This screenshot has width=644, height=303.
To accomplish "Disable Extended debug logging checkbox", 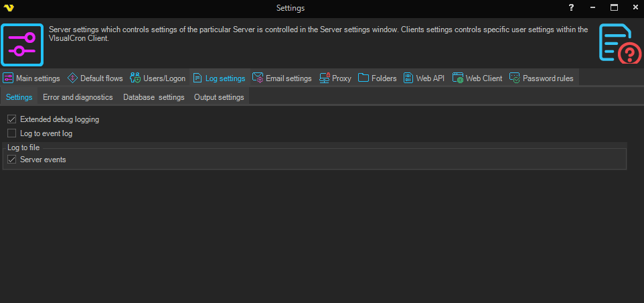I will [12, 119].
